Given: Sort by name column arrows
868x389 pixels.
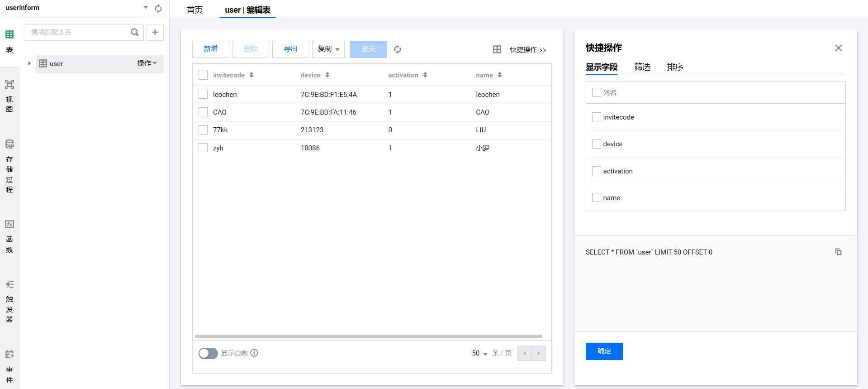Looking at the screenshot, I should pyautogui.click(x=500, y=75).
